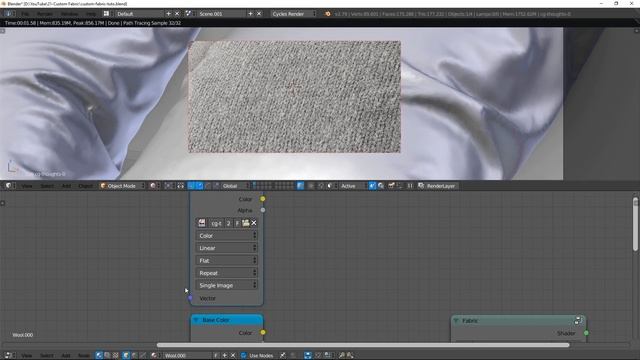Open image file with folder icon
The image size is (640, 360).
pyautogui.click(x=245, y=223)
